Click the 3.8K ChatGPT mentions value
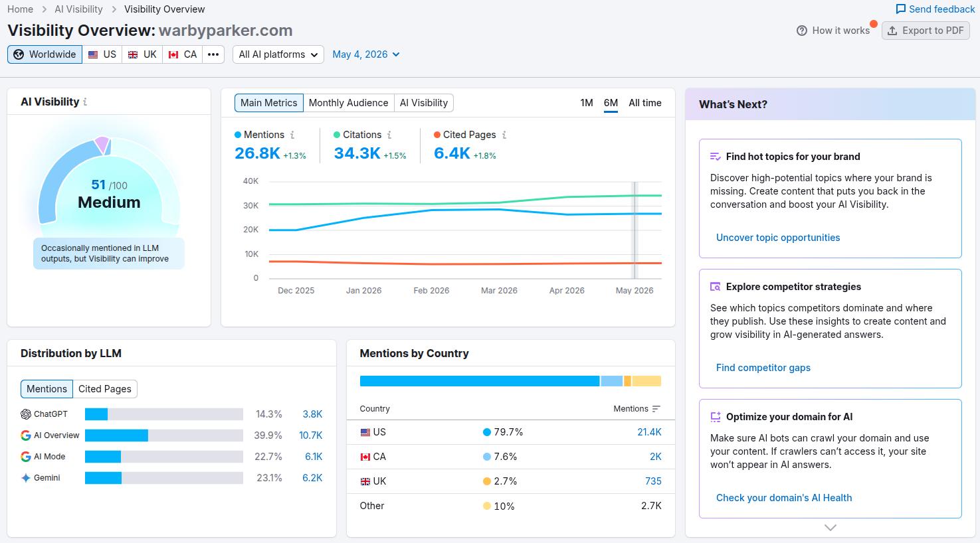 click(312, 414)
